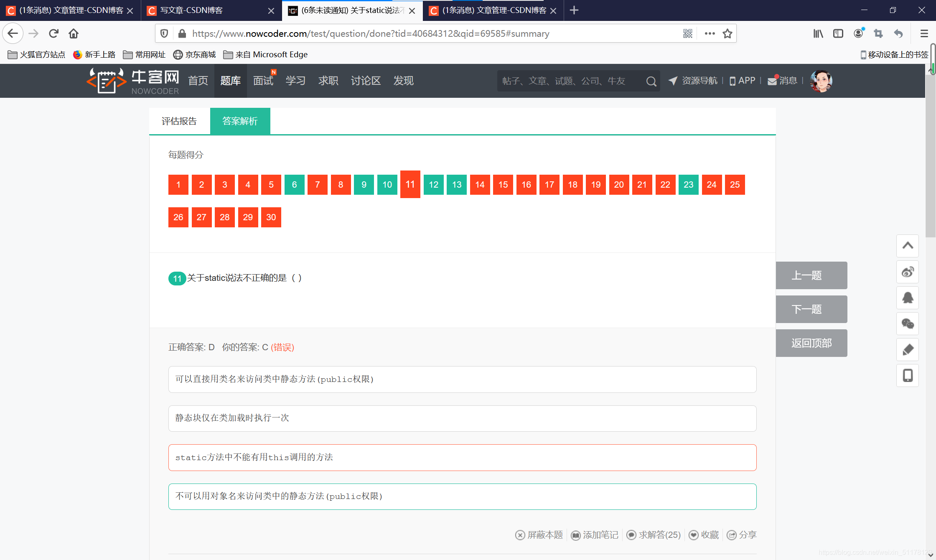
Task: Click the screenshot crop icon
Action: click(878, 33)
